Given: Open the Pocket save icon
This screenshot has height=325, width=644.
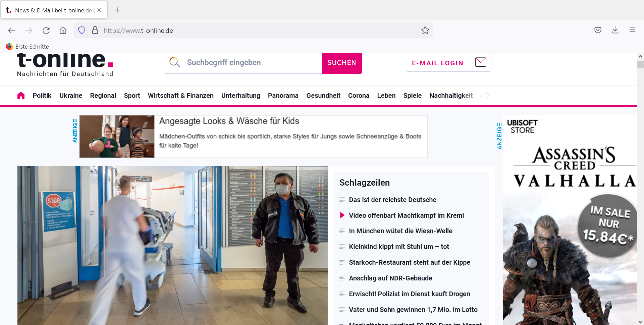Looking at the screenshot, I should [x=598, y=30].
